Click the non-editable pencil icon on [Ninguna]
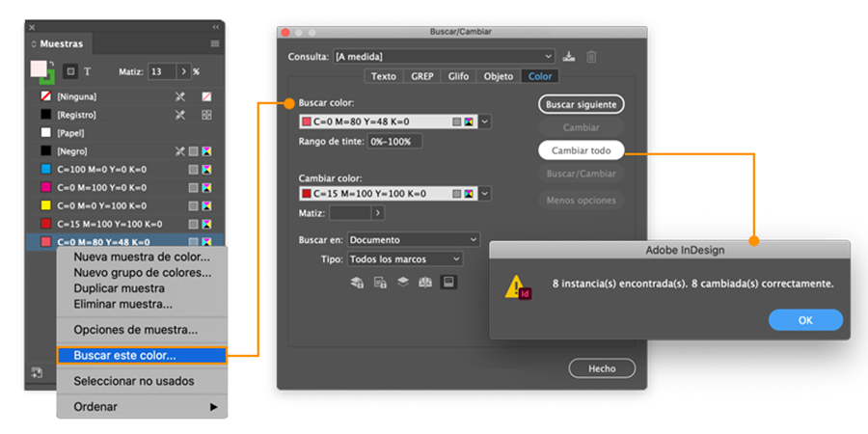The width and height of the screenshot is (868, 434). [180, 96]
